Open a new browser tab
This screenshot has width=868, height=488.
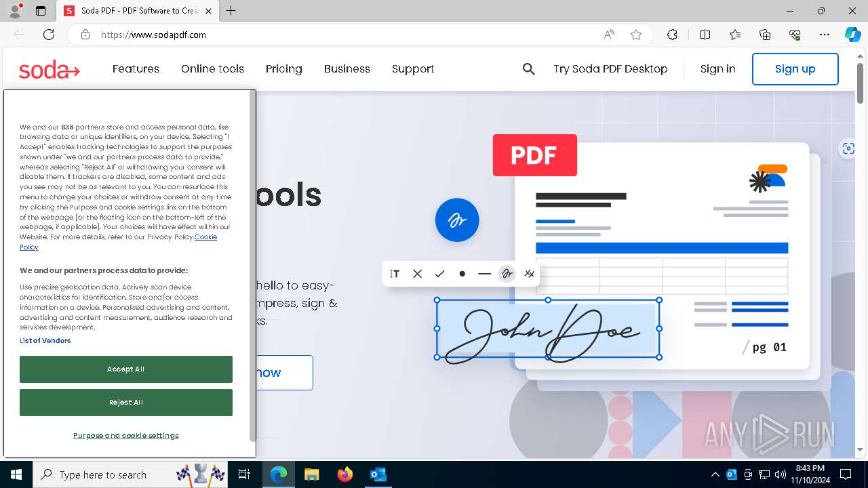[231, 11]
